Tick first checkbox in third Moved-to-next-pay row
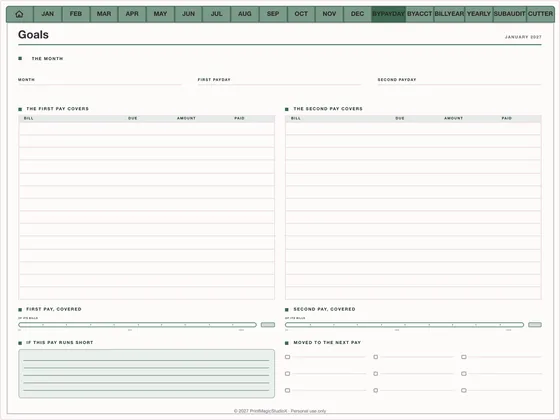560x420 pixels. click(x=288, y=390)
